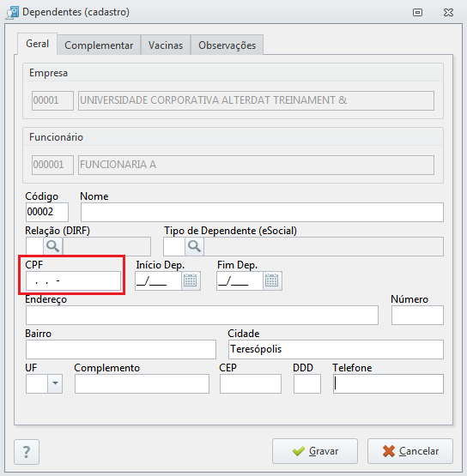
Task: Go to the Observações tab
Action: click(x=227, y=45)
